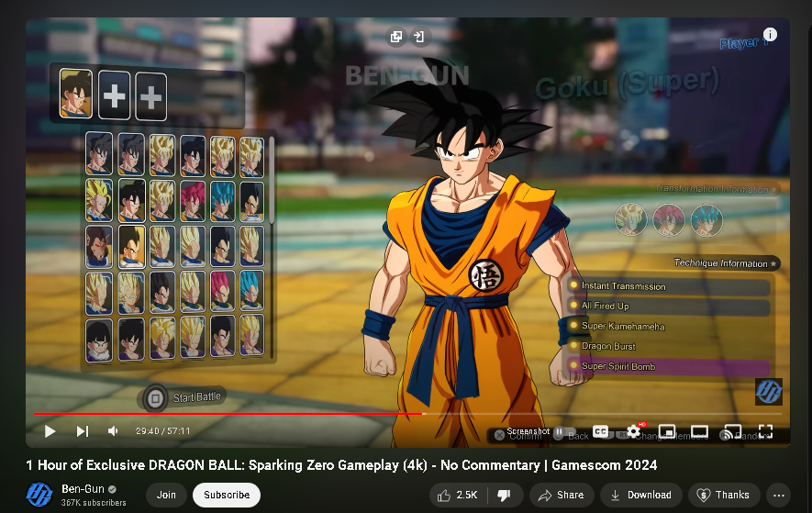Click the Screenshot button in the player controls
The width and height of the screenshot is (812, 513).
pyautogui.click(x=528, y=431)
